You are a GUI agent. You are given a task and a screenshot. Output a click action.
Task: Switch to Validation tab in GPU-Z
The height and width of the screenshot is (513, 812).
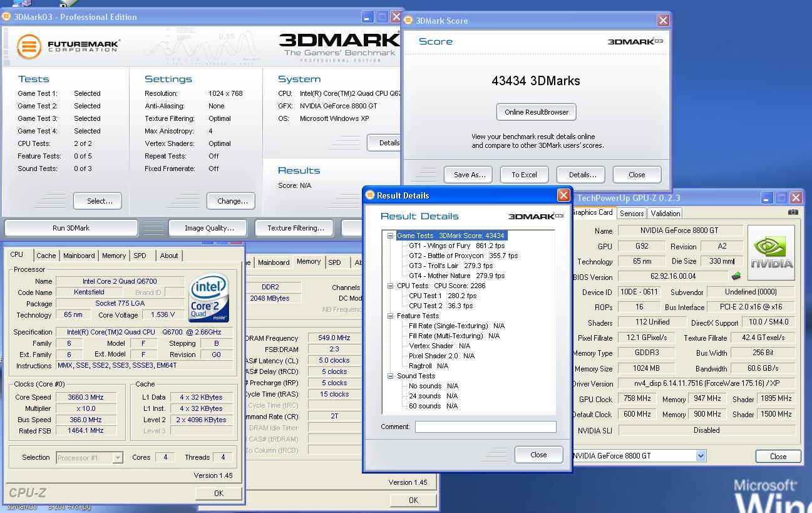[x=665, y=214]
